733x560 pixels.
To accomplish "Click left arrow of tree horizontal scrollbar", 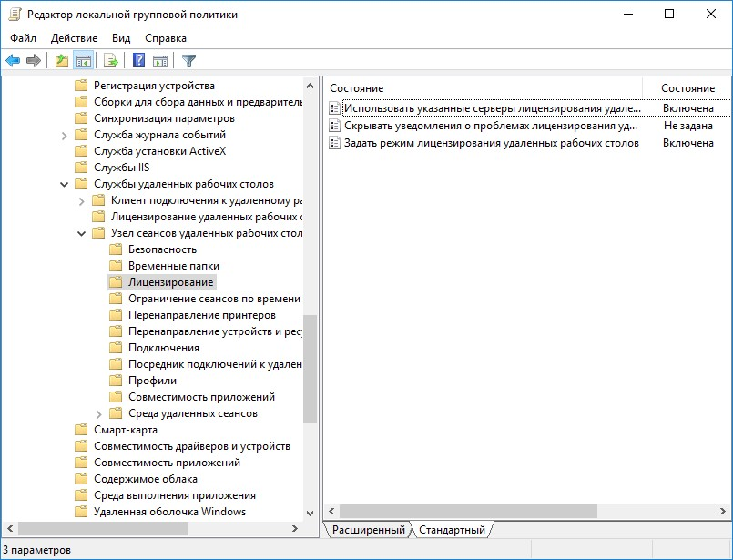I will (x=10, y=529).
